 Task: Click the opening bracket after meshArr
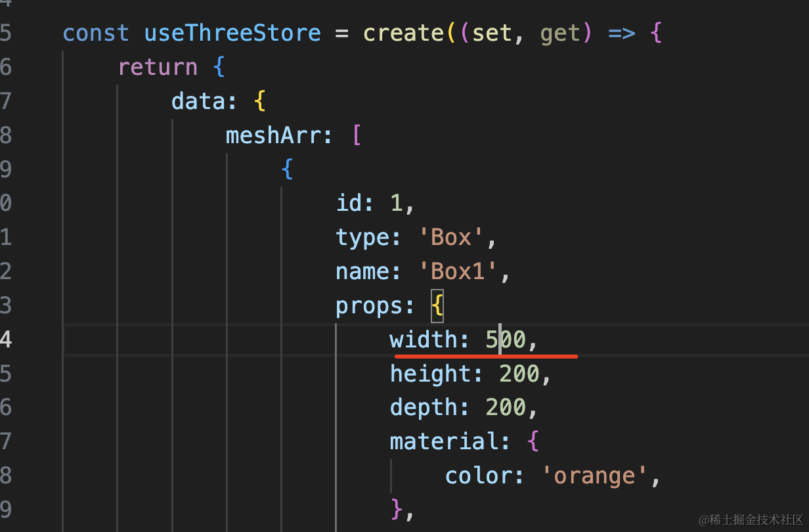pyautogui.click(x=357, y=135)
